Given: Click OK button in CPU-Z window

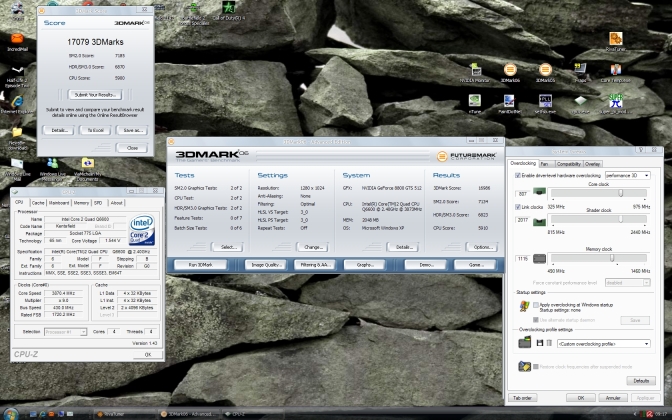Looking at the screenshot, I should (148, 354).
